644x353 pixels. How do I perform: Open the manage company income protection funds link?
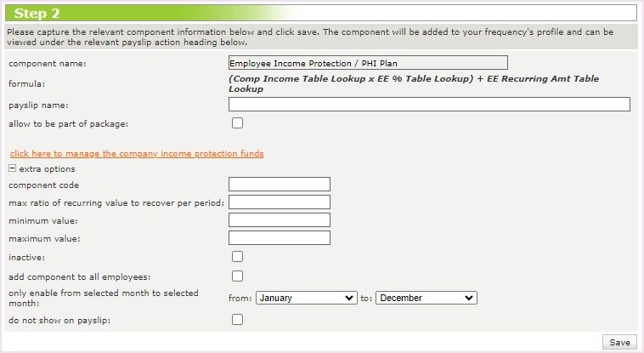(137, 154)
